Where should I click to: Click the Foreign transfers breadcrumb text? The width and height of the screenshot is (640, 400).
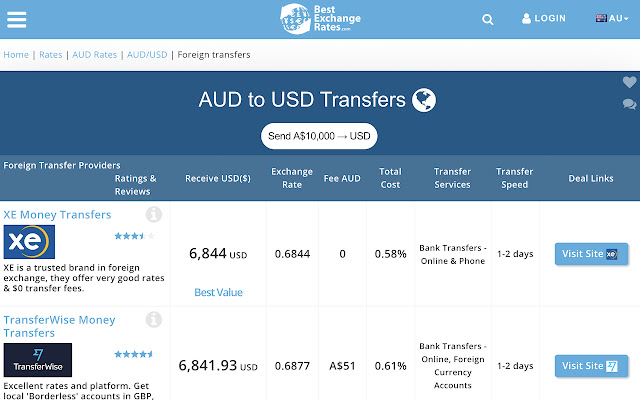tap(214, 55)
